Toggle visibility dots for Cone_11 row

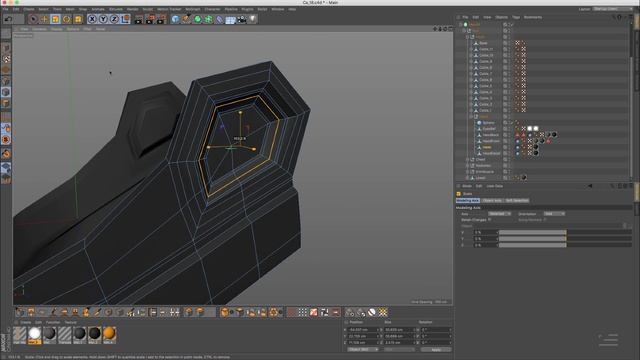(509, 49)
